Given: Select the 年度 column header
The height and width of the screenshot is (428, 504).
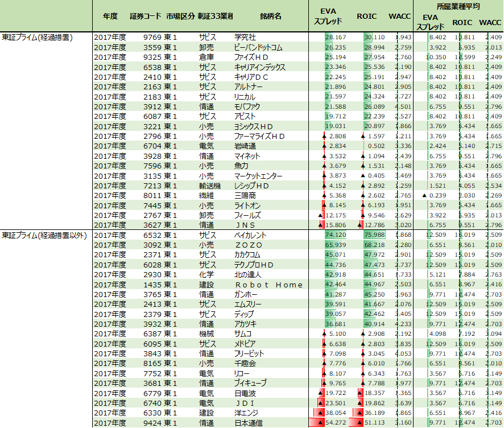Looking at the screenshot, I should coord(110,17).
